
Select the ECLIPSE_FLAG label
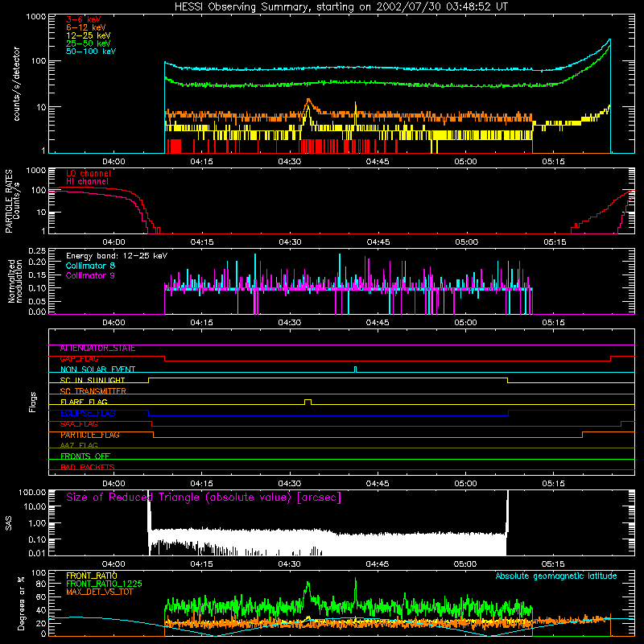[88, 413]
